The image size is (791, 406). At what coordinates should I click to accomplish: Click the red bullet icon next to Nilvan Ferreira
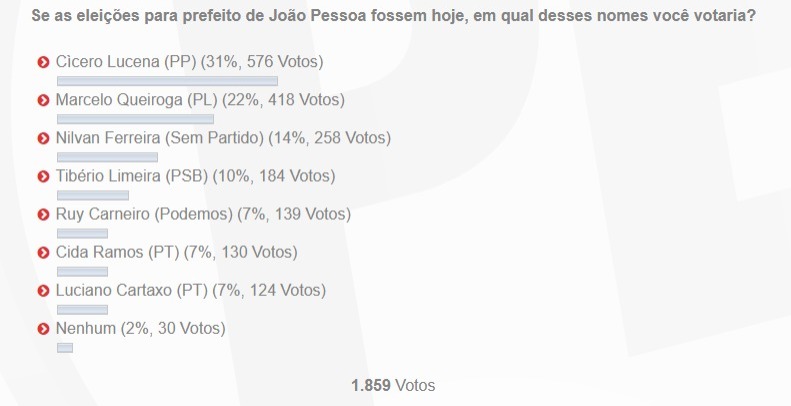(44, 138)
